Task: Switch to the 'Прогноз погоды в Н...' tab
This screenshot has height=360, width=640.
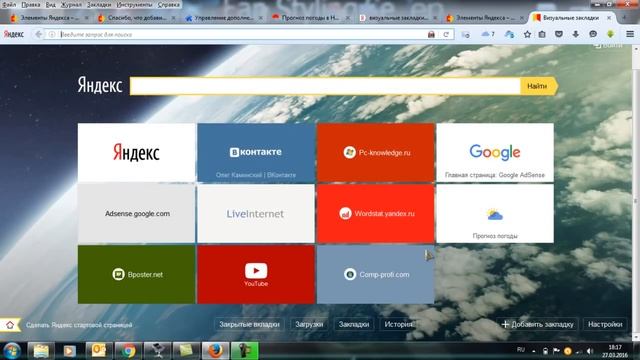Action: point(311,18)
